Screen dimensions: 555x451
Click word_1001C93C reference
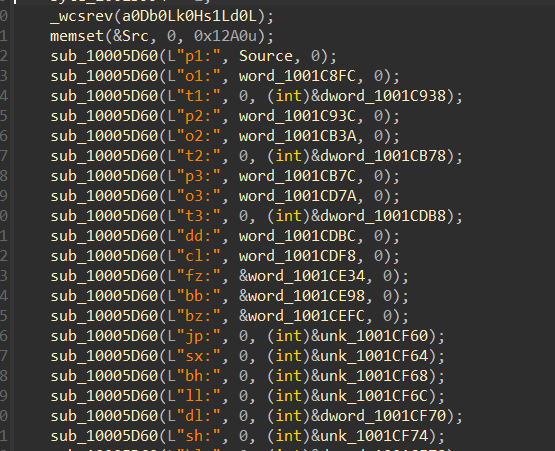[x=297, y=116]
